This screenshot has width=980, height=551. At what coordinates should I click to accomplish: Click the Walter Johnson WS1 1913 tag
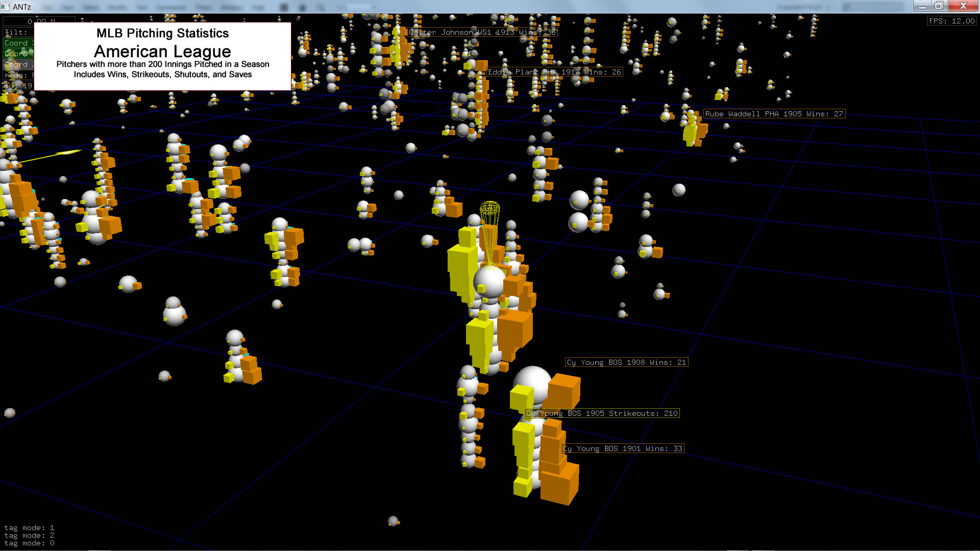(x=482, y=32)
